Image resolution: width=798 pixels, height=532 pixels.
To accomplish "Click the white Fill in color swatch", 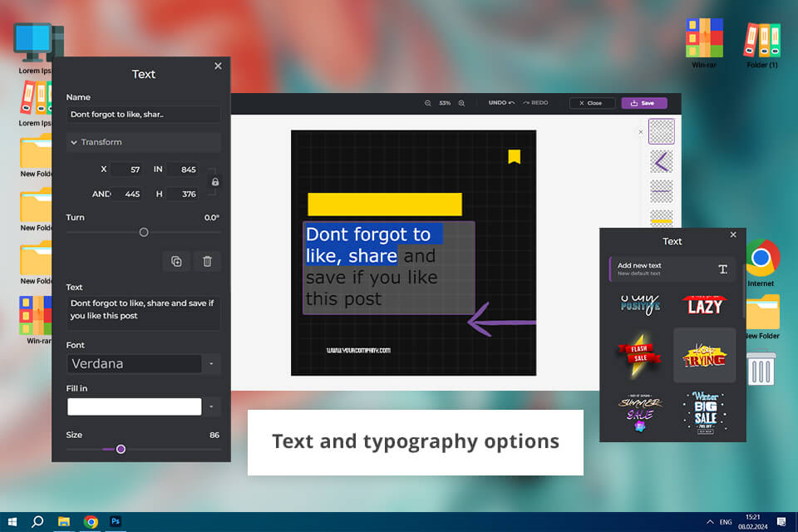I will (135, 406).
